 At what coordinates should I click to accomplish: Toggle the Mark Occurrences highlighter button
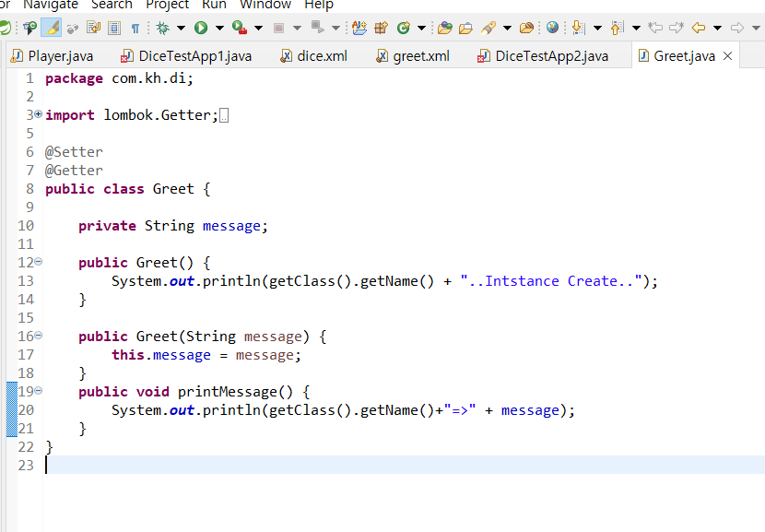coord(52,28)
